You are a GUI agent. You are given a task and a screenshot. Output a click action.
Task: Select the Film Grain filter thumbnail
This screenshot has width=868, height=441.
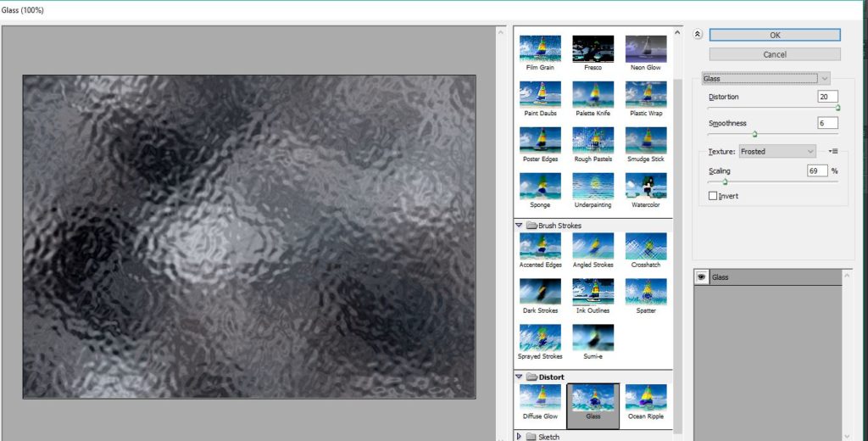[x=540, y=48]
